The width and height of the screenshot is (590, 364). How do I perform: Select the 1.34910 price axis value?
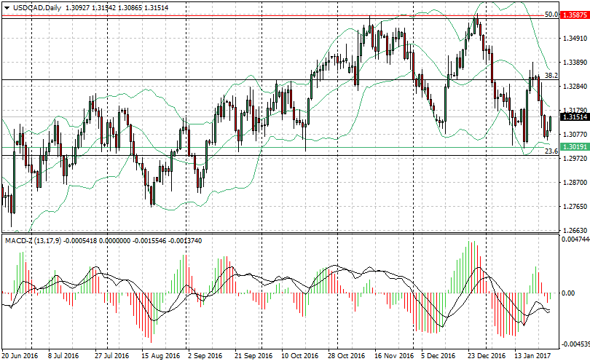coord(575,39)
